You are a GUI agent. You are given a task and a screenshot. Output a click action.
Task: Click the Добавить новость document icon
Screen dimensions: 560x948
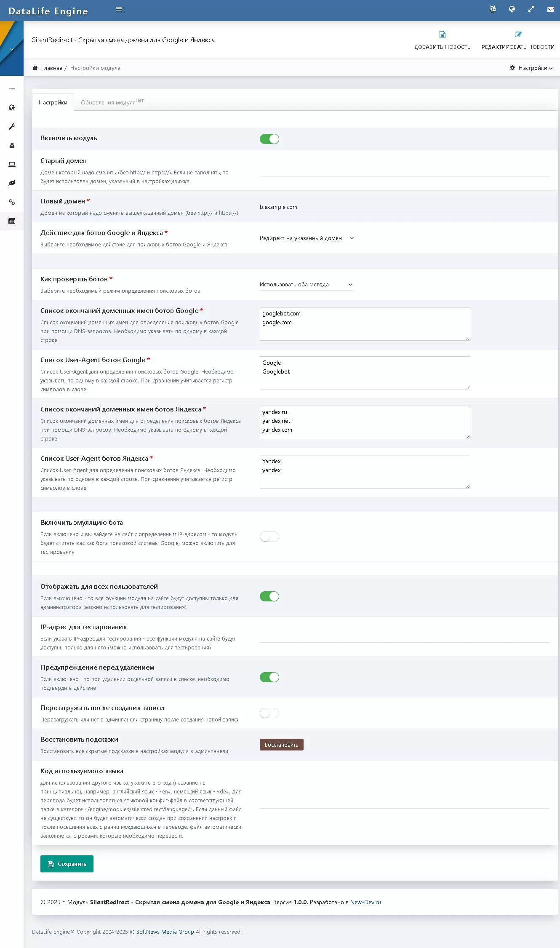point(442,35)
